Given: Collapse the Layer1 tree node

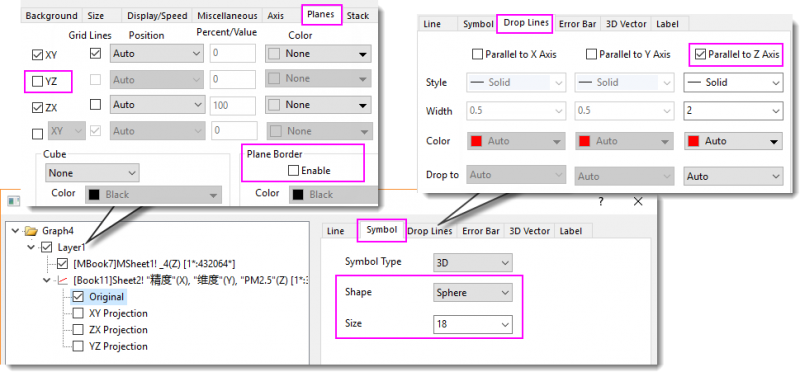Looking at the screenshot, I should [x=32, y=247].
